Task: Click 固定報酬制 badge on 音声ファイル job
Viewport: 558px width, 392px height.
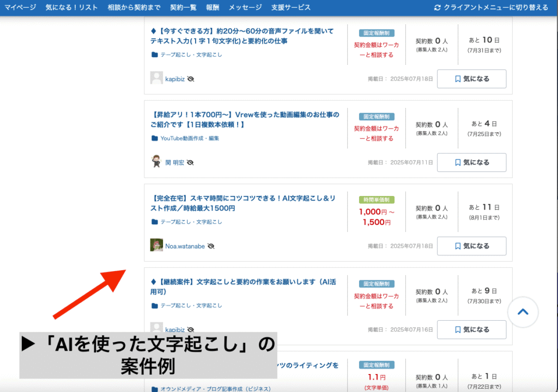Action: click(x=377, y=33)
